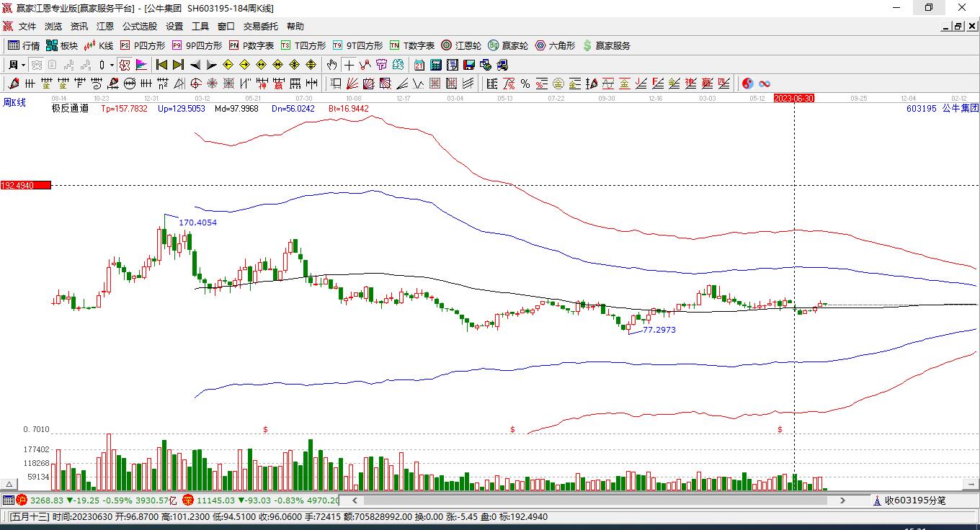Open the 文件 menu
Screen dimensions: 980x530
pos(27,27)
